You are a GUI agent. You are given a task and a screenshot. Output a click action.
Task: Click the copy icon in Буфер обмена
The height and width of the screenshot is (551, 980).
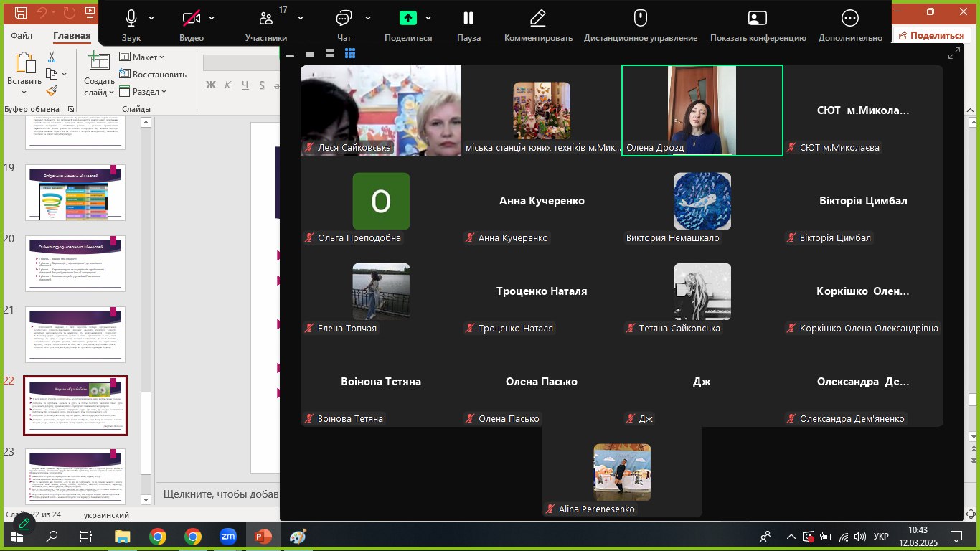(51, 74)
